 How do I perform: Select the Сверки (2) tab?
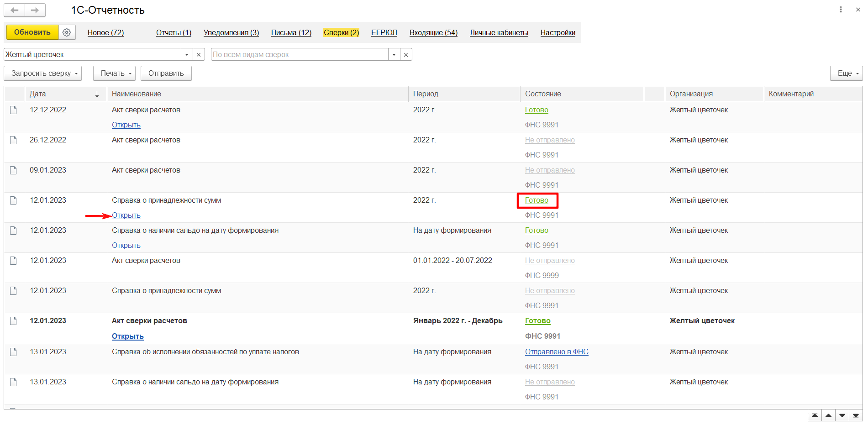[x=342, y=32]
